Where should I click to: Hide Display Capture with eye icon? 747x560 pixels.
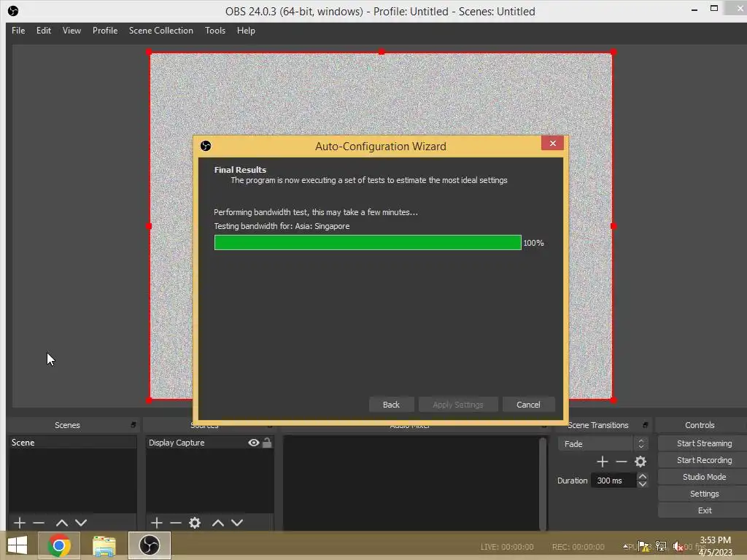coord(253,443)
